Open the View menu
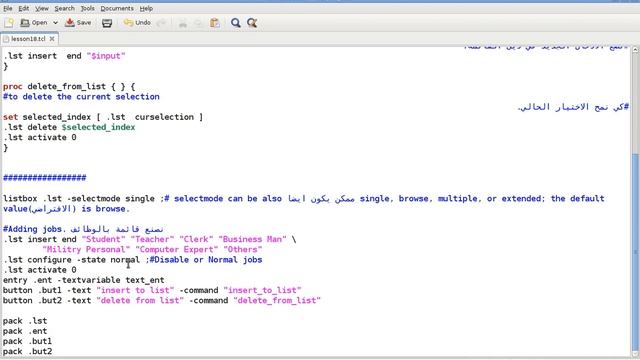 [x=42, y=8]
